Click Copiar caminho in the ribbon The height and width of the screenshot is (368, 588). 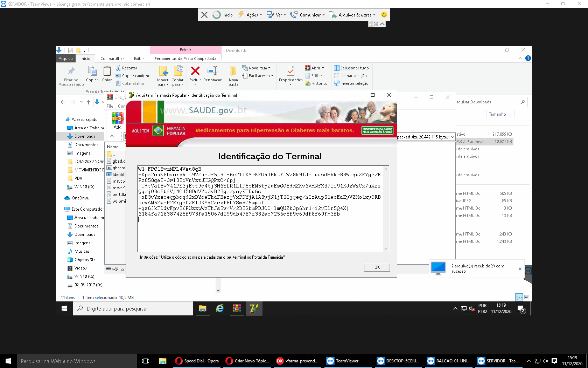(x=133, y=76)
